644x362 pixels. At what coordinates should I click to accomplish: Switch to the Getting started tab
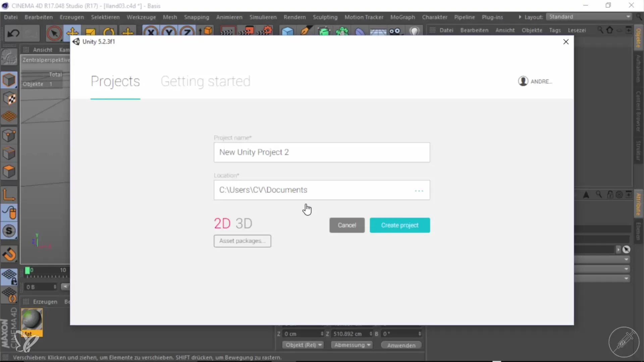tap(206, 81)
